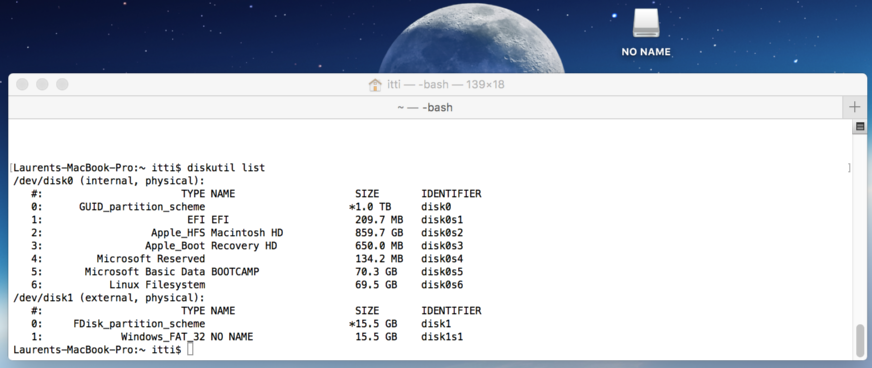Image resolution: width=872 pixels, height=368 pixels.
Task: Minimize the Terminal window
Action: (x=42, y=84)
